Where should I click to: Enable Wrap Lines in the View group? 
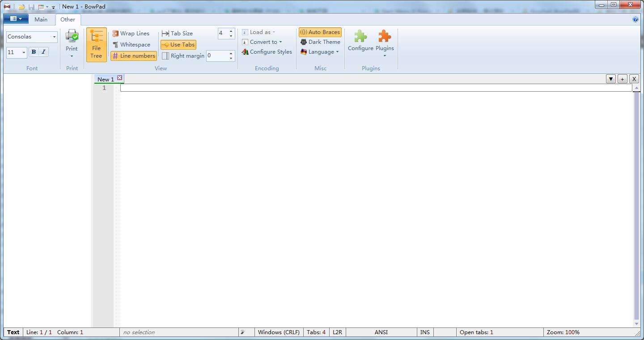tap(131, 34)
